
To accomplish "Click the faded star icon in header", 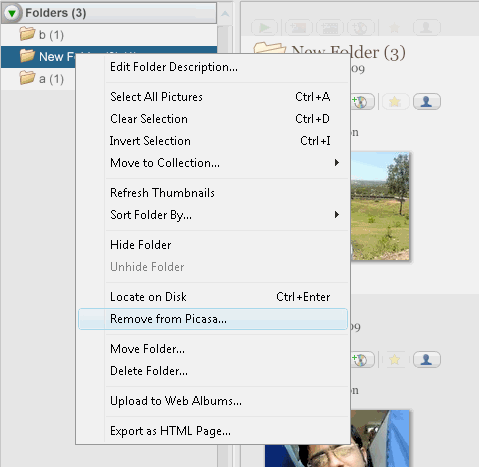I will coord(395,28).
